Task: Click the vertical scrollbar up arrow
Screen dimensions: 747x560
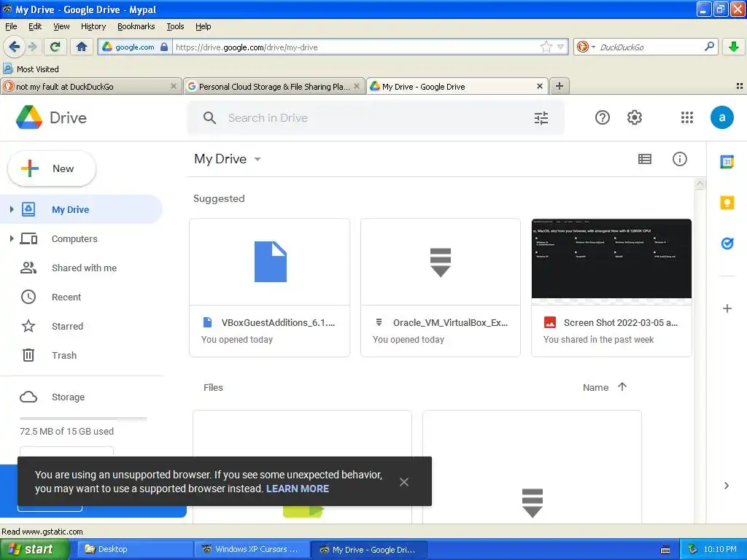Action: 700,184
